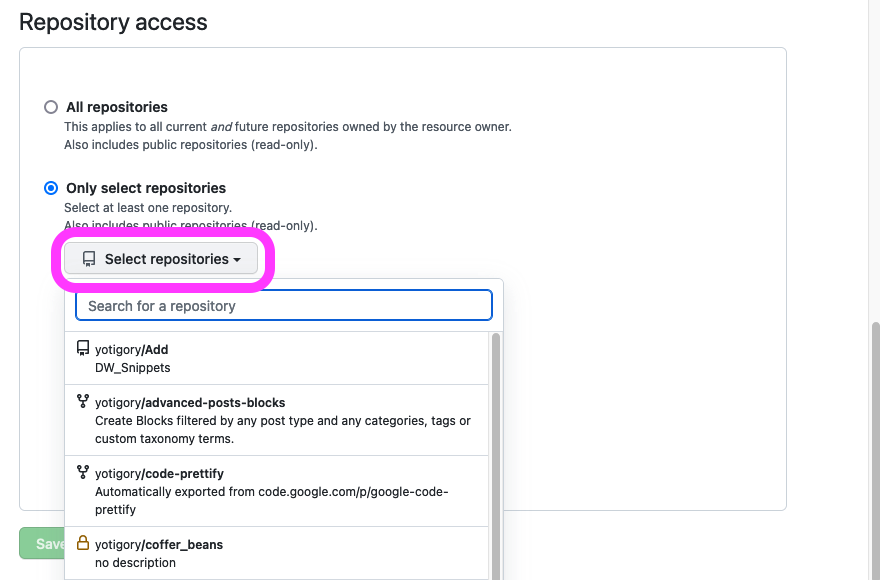Pick yotigory/advanced-posts-blocks from the list
Image resolution: width=880 pixels, height=580 pixels.
tap(277, 420)
